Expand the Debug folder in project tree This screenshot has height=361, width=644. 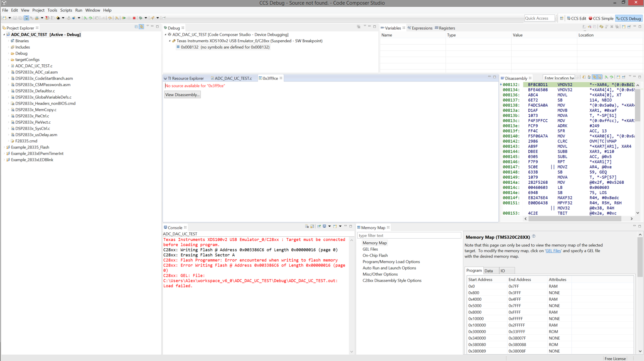[x=9, y=53]
